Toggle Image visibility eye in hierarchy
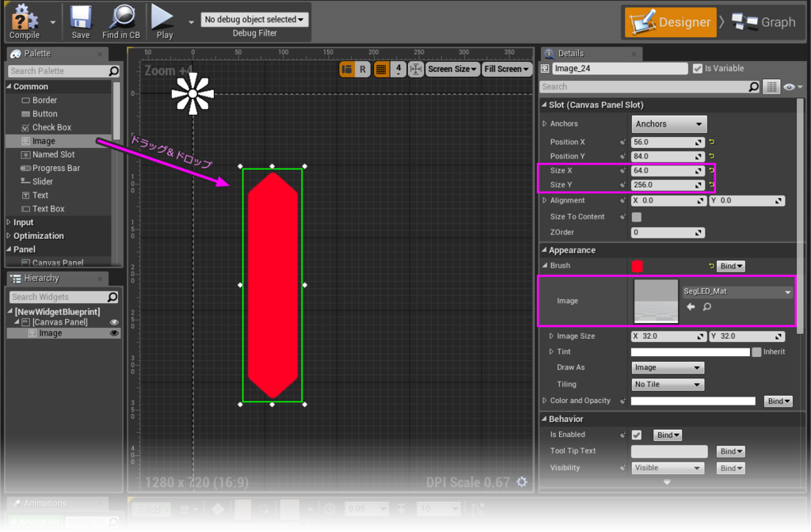The height and width of the screenshot is (532, 811). point(114,333)
